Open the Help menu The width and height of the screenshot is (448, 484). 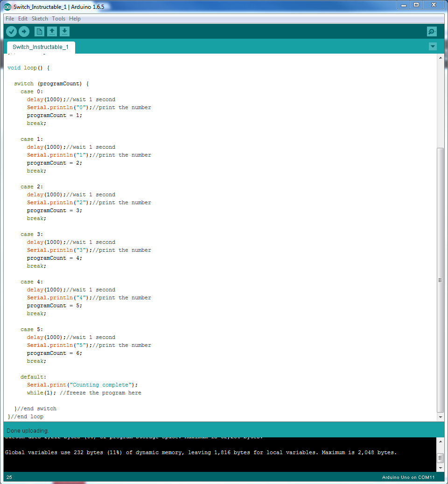[75, 19]
